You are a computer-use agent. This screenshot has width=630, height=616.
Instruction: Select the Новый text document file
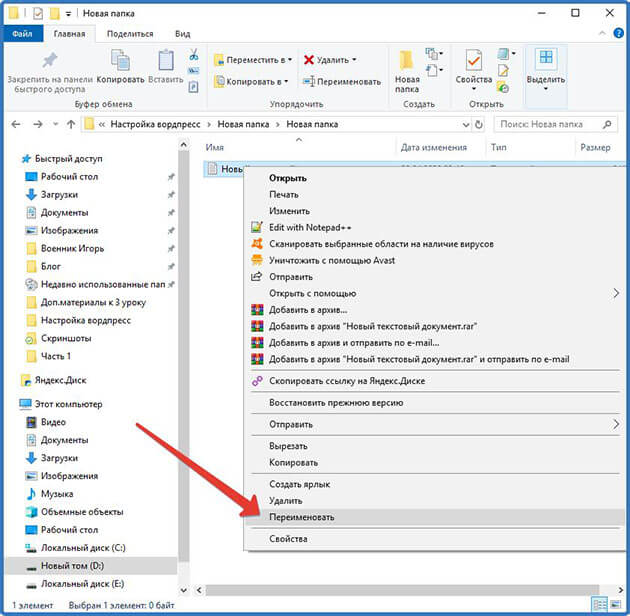225,169
